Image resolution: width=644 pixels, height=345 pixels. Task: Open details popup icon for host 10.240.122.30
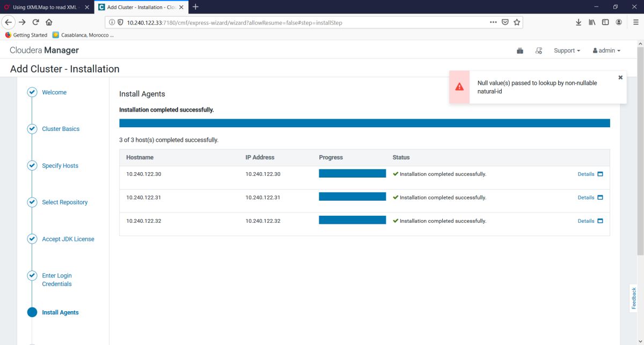coord(600,174)
